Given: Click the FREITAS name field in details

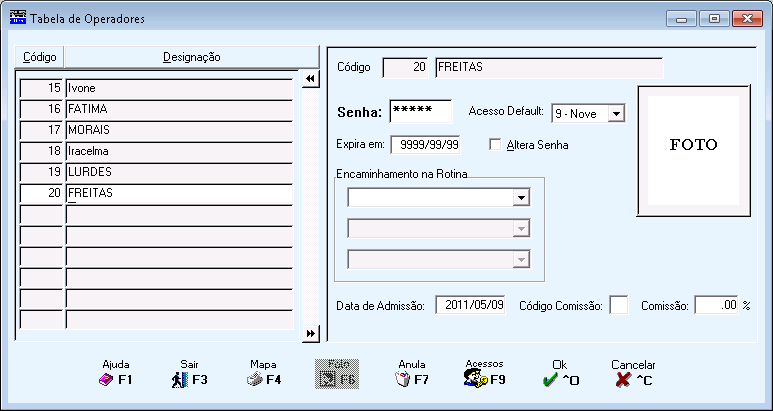Looking at the screenshot, I should [549, 68].
